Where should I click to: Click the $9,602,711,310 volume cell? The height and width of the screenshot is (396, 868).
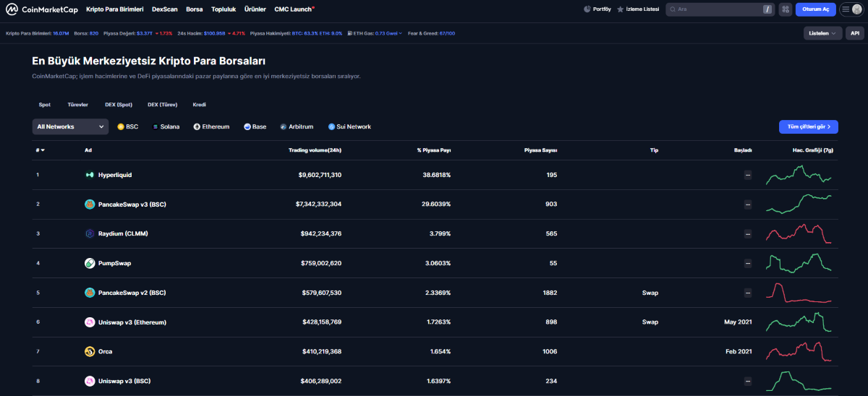(320, 175)
